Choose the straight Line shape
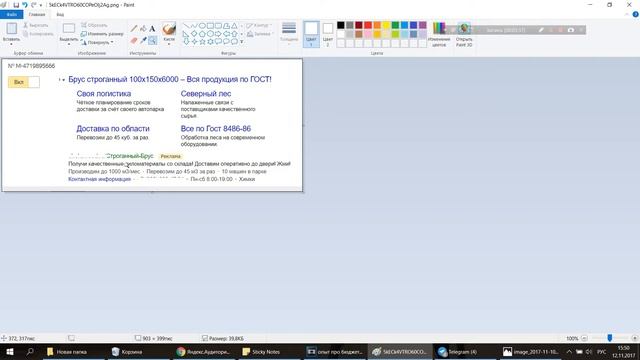The width and height of the screenshot is (640, 360). (186, 26)
